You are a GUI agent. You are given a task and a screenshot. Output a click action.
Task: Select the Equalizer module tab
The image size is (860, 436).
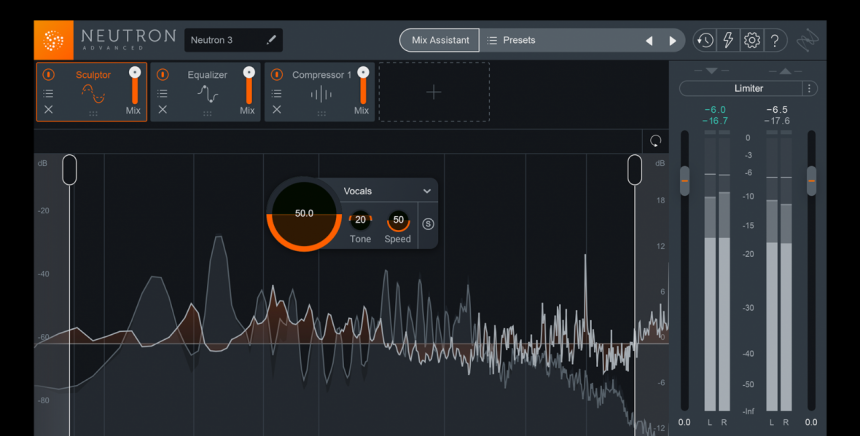[206, 92]
